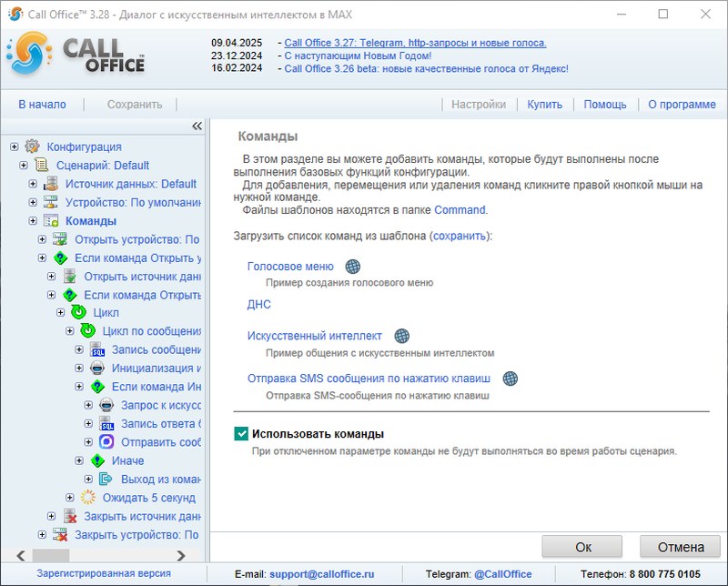Click the spinner icon beside Ожидать 5 секунд

(87, 498)
